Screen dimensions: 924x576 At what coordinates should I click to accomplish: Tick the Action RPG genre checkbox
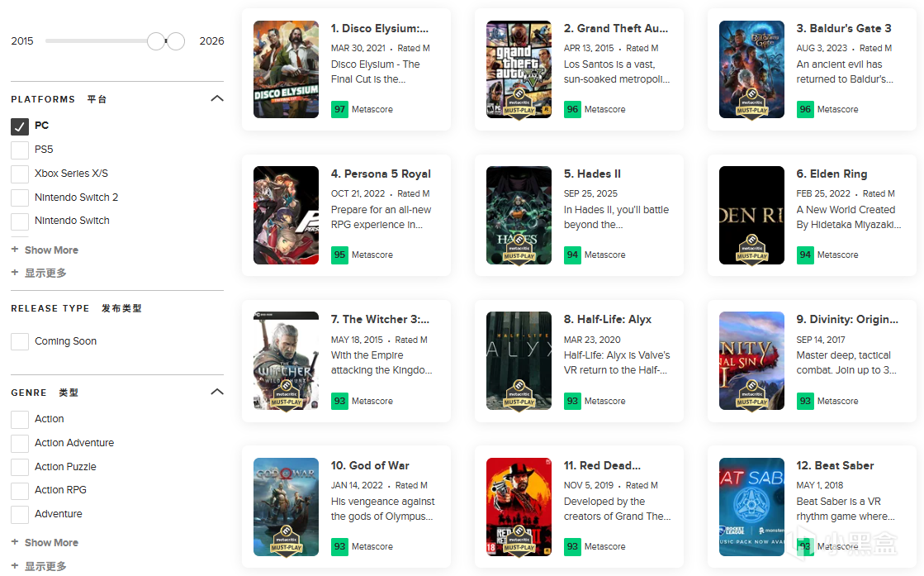[x=20, y=490]
